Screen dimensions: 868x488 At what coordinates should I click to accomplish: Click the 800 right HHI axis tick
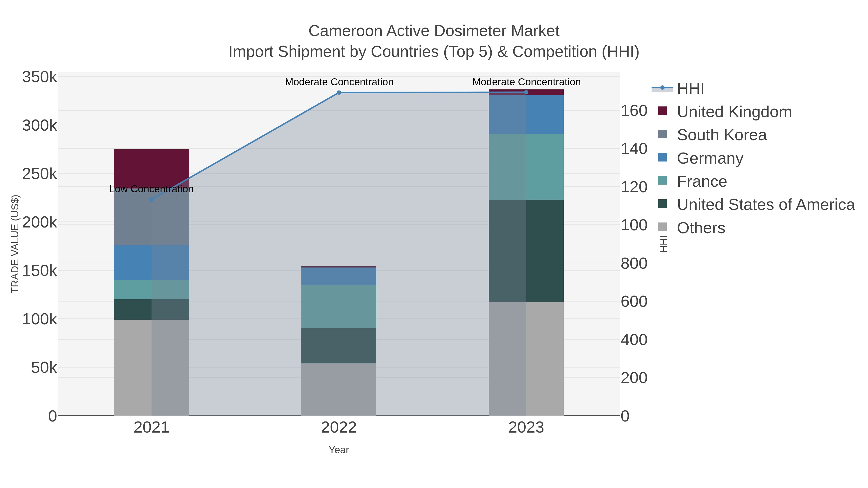tap(634, 263)
